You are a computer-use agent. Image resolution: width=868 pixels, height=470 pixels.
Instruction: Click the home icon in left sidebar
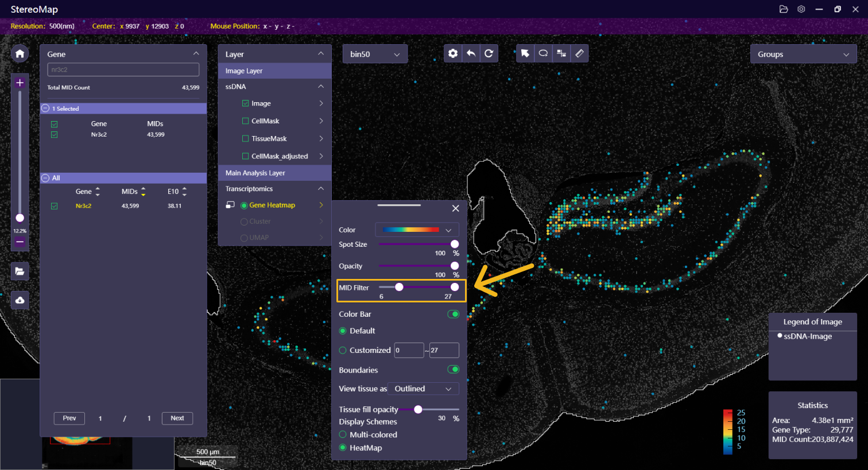tap(20, 54)
